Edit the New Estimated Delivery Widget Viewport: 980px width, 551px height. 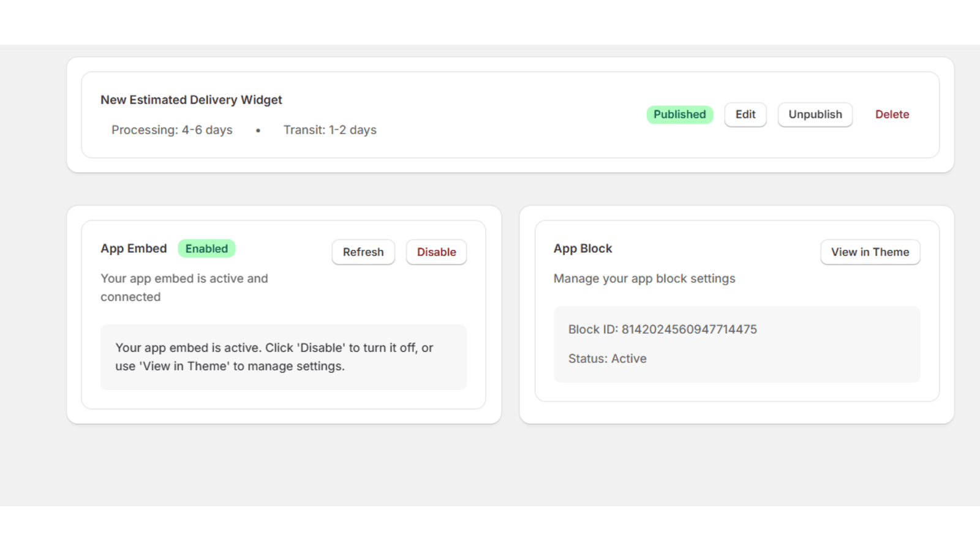coord(745,114)
